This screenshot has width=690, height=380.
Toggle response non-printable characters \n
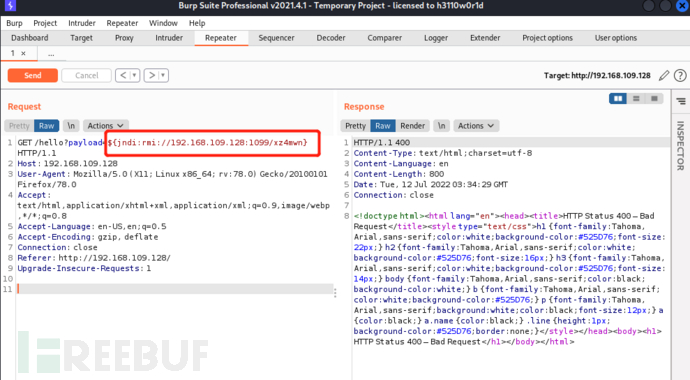[441, 126]
